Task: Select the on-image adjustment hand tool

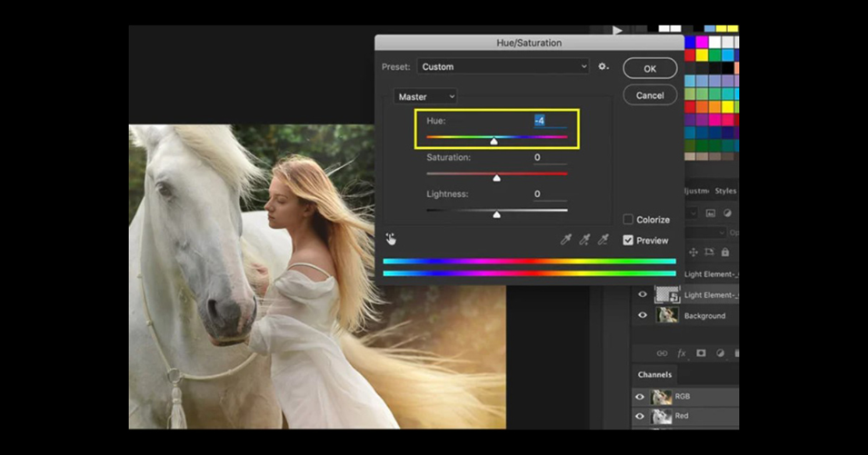Action: 391,239
